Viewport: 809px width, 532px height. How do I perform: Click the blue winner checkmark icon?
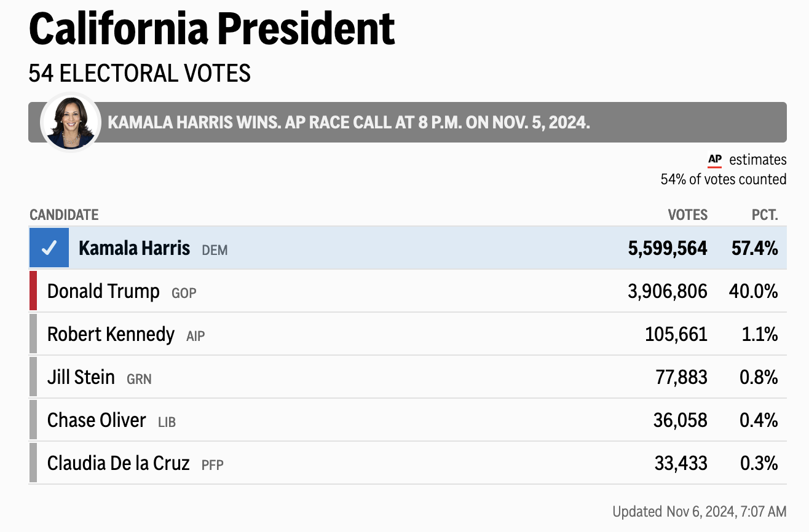pos(49,248)
